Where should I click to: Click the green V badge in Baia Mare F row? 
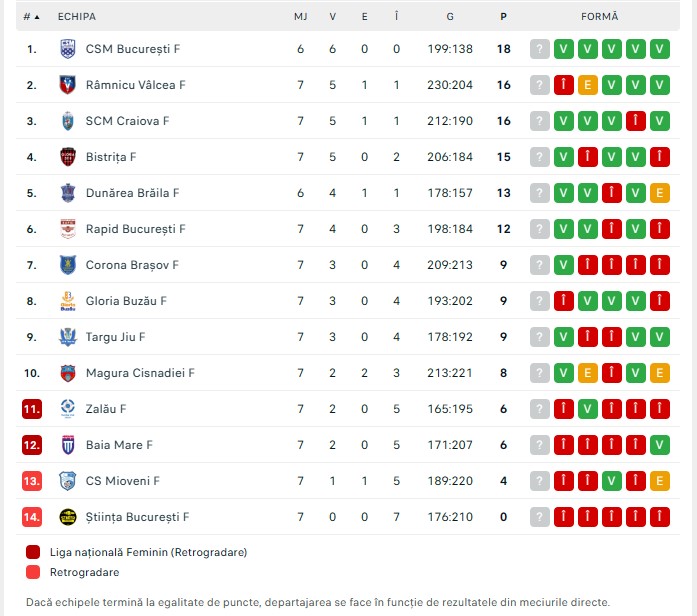tap(659, 445)
